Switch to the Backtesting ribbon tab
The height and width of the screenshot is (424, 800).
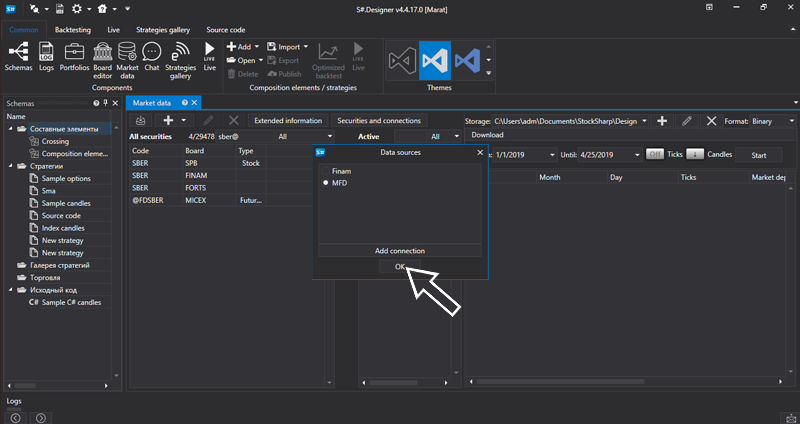click(74, 31)
